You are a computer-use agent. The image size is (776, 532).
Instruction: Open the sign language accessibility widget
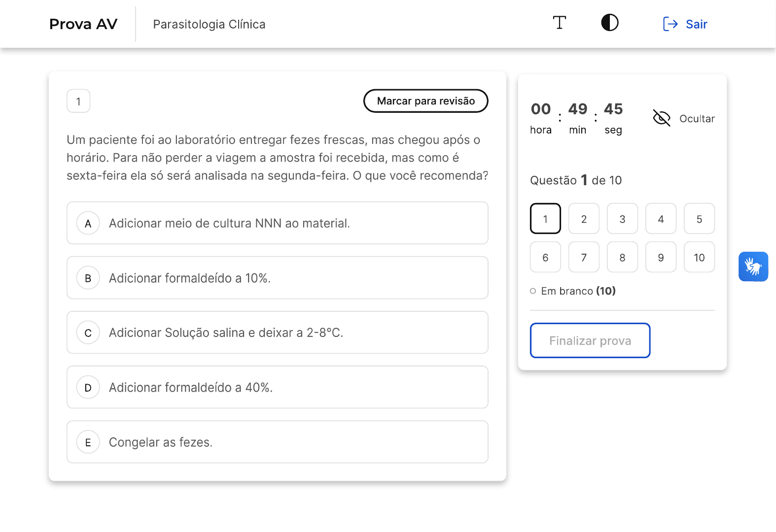(x=753, y=266)
